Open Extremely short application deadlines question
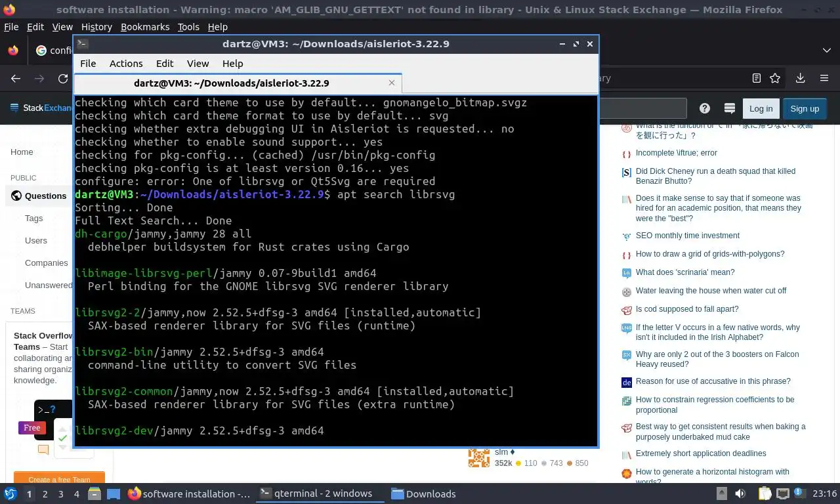Viewport: 840px width, 504px height. [700, 453]
